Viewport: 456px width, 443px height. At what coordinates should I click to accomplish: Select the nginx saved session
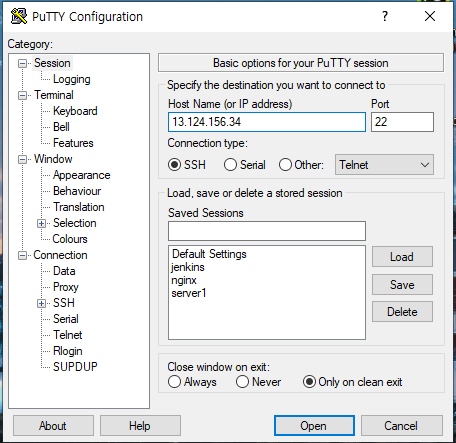click(184, 280)
